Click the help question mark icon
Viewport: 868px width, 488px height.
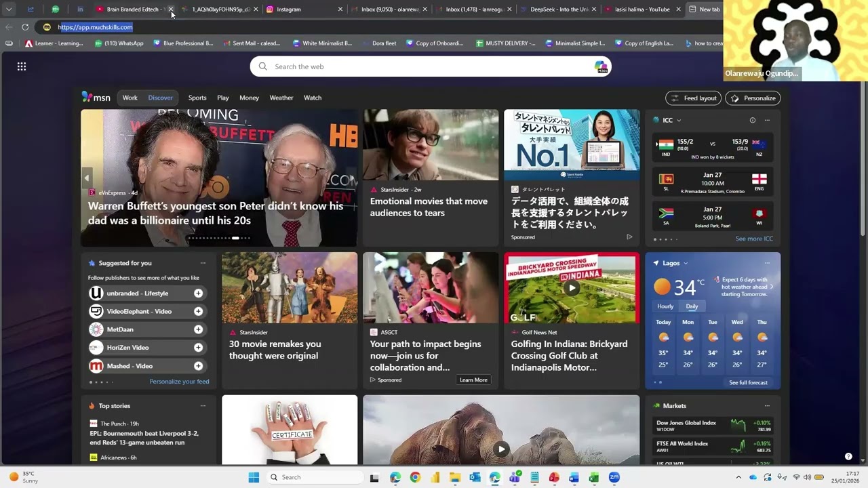click(848, 457)
